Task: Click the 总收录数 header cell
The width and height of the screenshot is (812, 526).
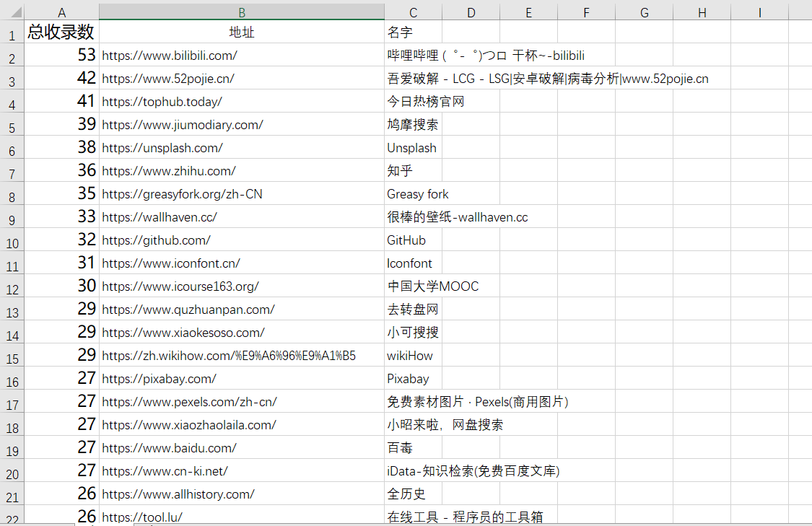Action: click(x=61, y=32)
